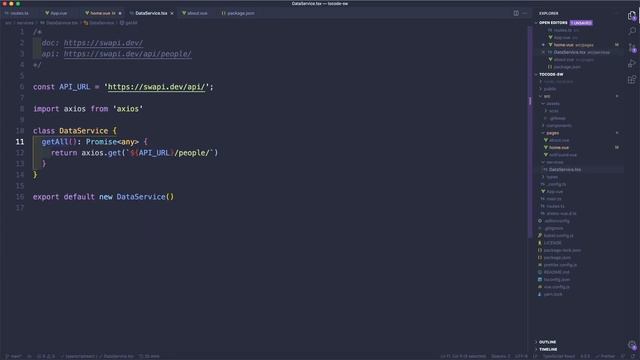Image resolution: width=640 pixels, height=360 pixels.
Task: Open the Search activity bar icon
Action: coord(632,31)
